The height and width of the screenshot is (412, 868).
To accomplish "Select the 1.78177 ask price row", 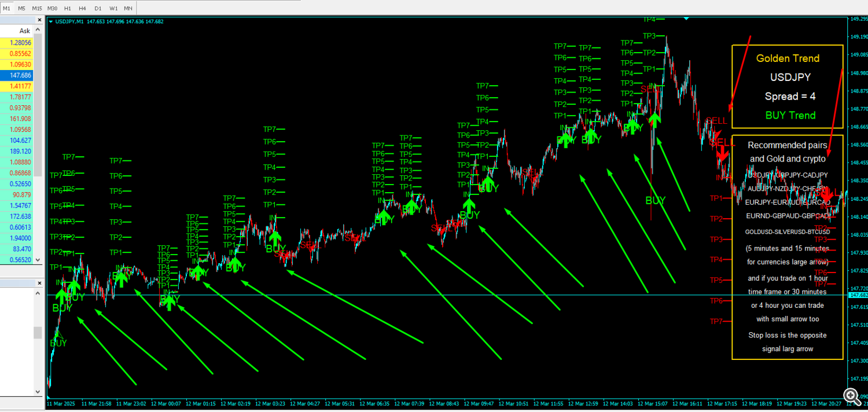I will 17,97.
